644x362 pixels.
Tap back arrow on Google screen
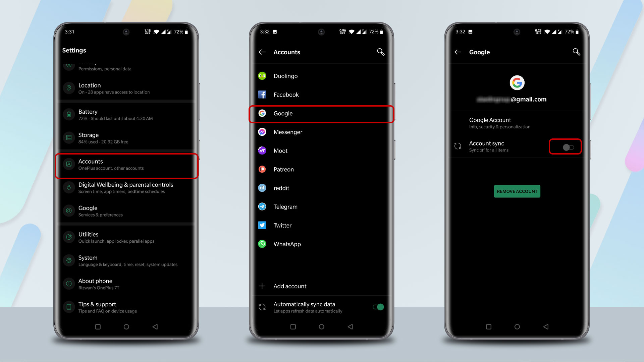tap(458, 52)
